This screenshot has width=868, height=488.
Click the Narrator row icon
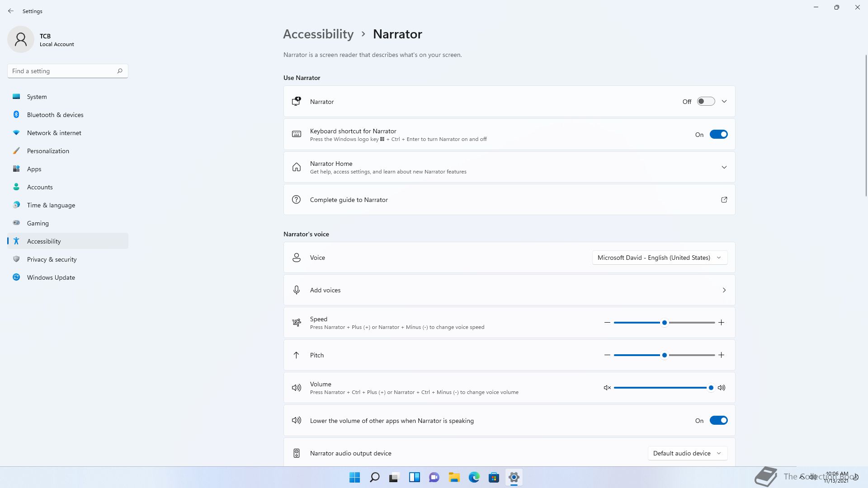[x=297, y=101]
